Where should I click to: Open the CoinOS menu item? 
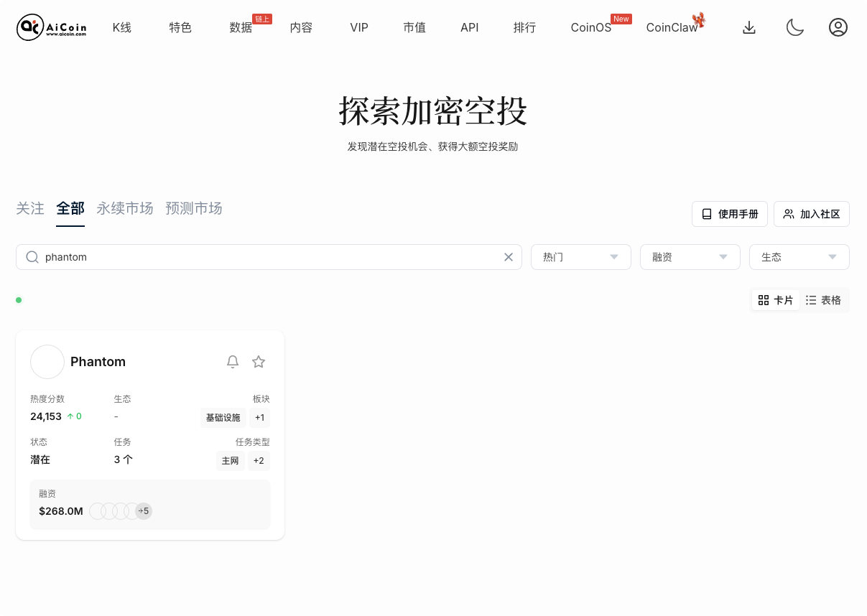point(591,28)
